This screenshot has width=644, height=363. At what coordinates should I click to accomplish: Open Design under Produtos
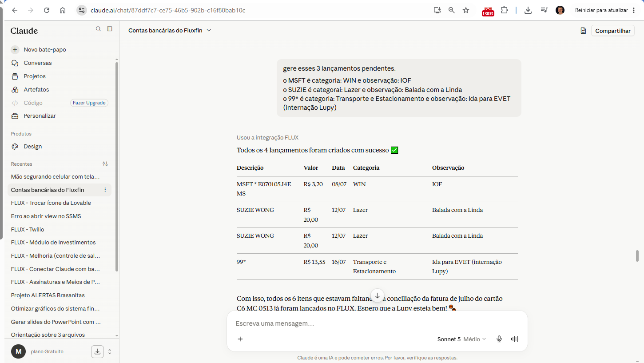(x=33, y=147)
